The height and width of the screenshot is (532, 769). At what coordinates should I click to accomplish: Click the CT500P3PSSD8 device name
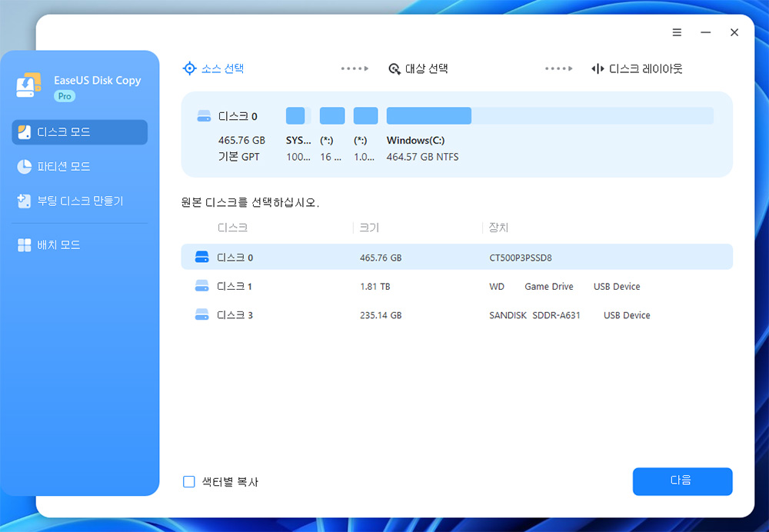(x=521, y=258)
